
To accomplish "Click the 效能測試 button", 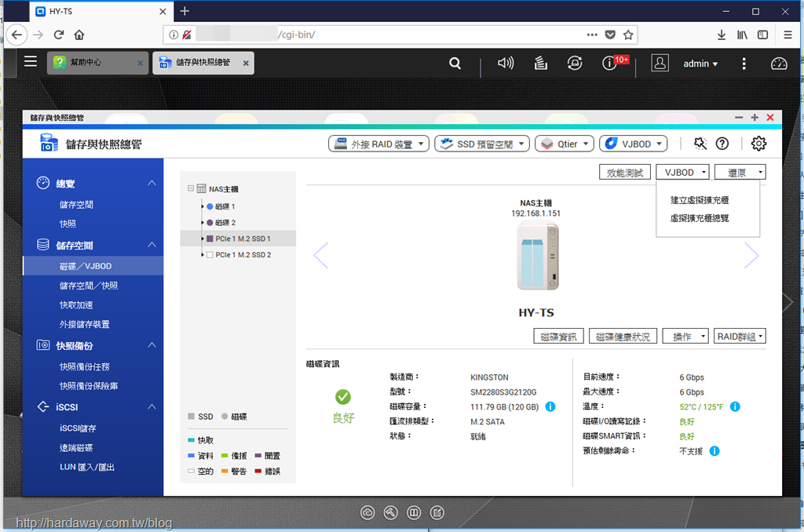I will tap(624, 172).
